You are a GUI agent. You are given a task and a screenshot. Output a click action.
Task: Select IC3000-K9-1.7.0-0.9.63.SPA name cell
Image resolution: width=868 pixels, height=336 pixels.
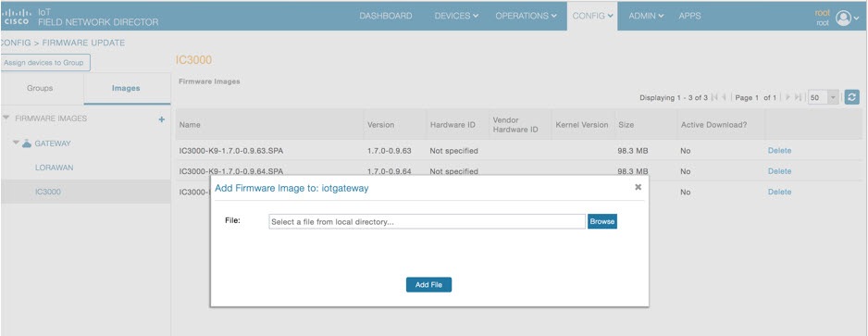231,151
